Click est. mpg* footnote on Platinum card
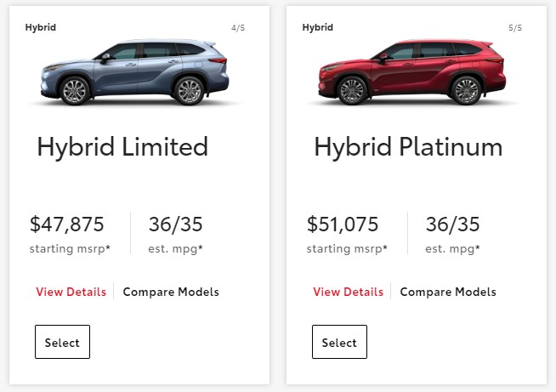The height and width of the screenshot is (392, 556). [x=453, y=248]
